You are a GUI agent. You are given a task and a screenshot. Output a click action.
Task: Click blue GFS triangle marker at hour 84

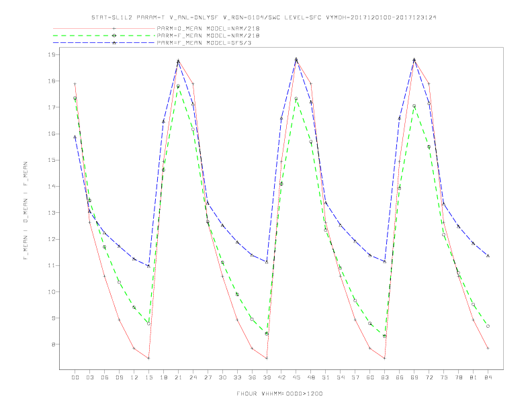tap(488, 256)
